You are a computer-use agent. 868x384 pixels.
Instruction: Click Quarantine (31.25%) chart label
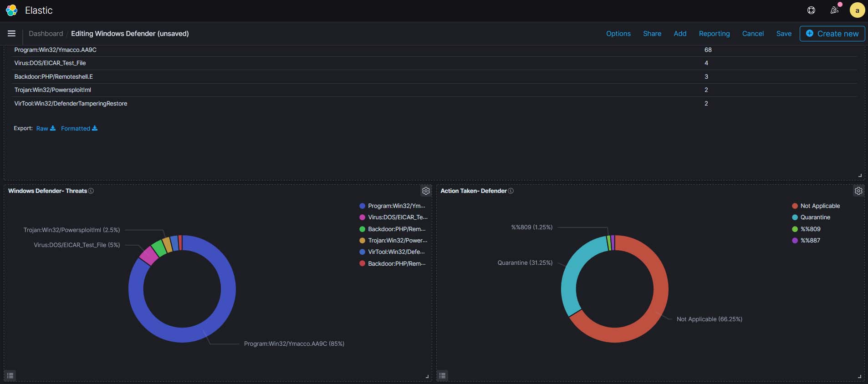[525, 263]
